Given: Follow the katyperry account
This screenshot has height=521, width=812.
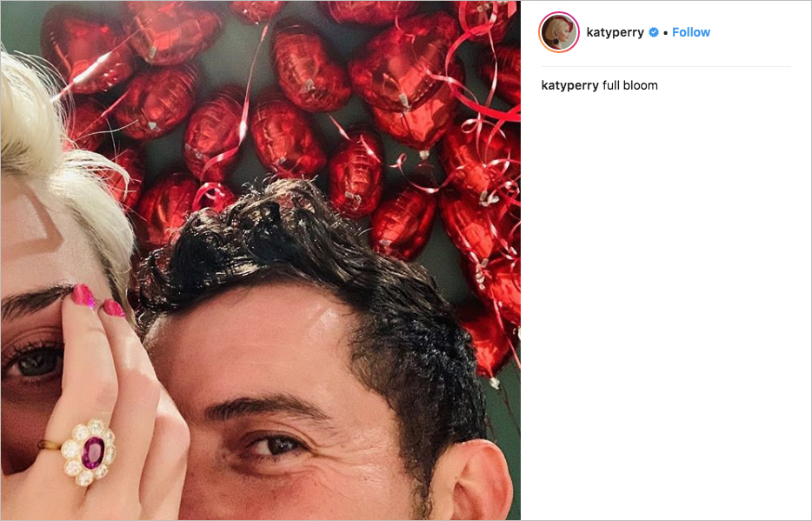Looking at the screenshot, I should (x=691, y=32).
